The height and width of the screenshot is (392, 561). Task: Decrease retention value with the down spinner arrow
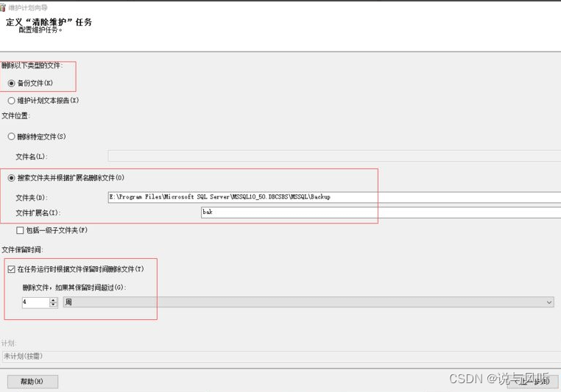[53, 304]
